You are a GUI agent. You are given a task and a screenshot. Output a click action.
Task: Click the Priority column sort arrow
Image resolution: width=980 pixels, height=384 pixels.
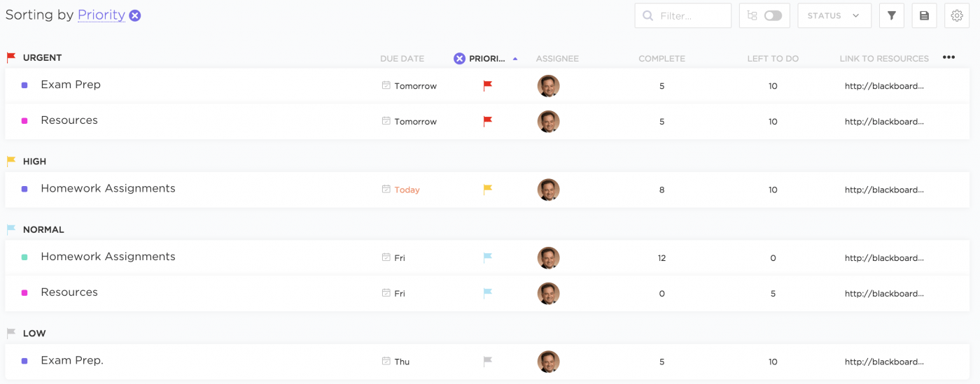click(x=515, y=59)
